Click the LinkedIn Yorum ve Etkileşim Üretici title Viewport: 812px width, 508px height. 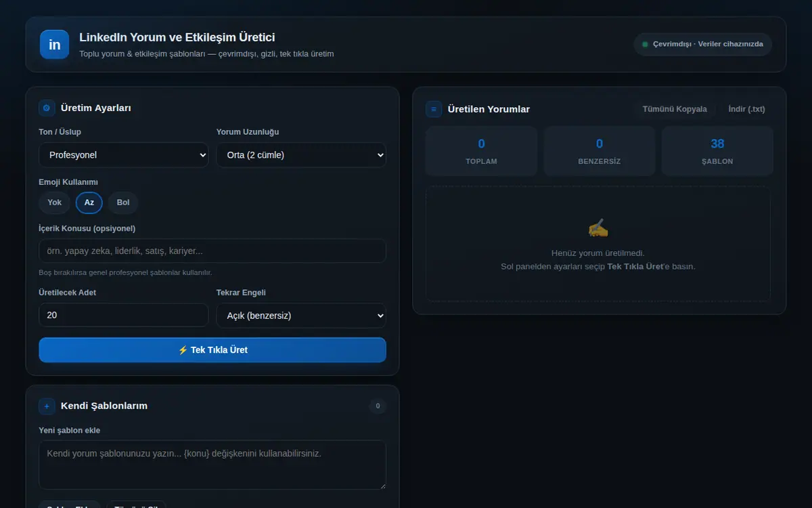(x=177, y=38)
